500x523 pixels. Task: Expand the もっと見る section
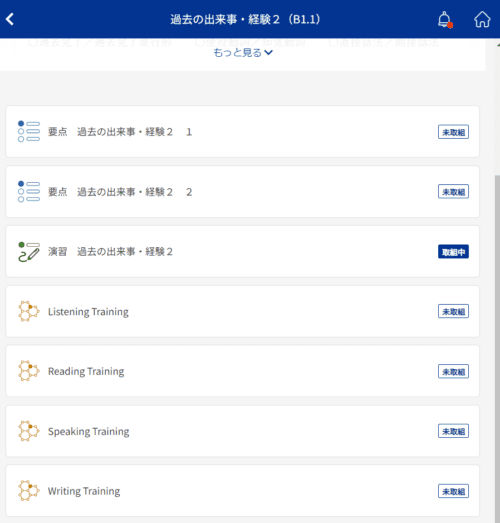(243, 53)
